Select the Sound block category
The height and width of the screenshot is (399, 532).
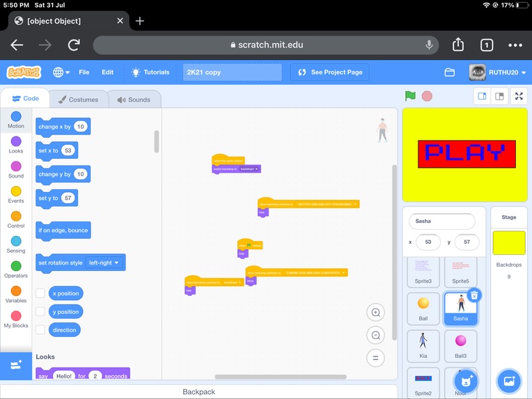[x=16, y=170]
